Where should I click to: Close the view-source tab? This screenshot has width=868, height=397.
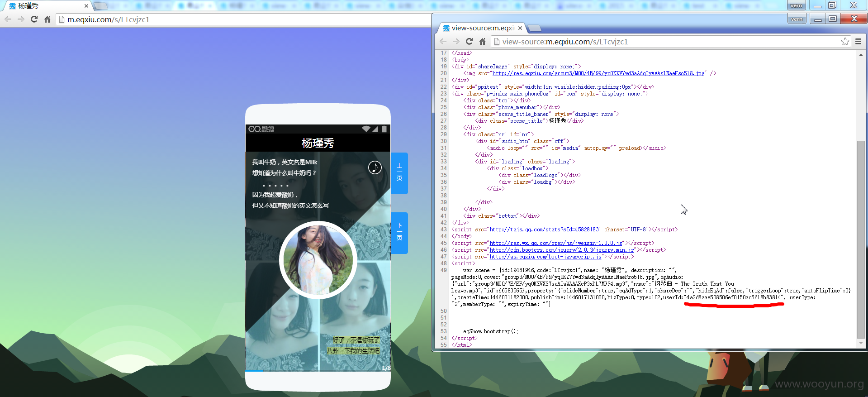click(520, 28)
